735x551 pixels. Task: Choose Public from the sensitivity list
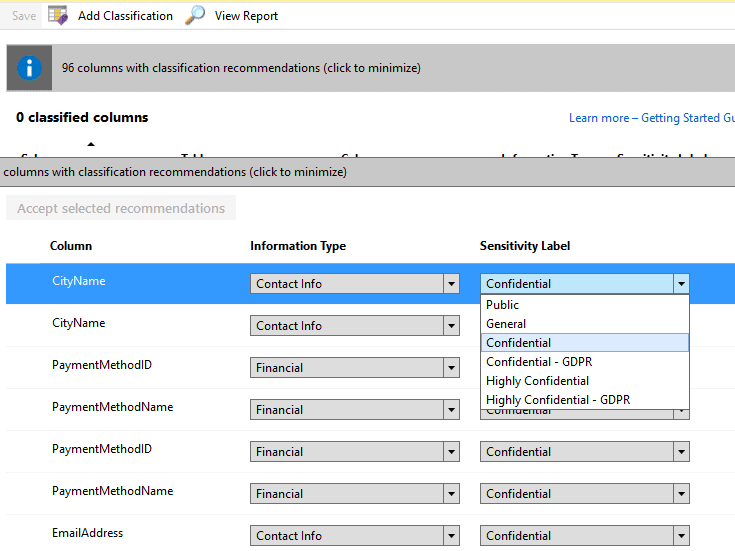pos(503,305)
